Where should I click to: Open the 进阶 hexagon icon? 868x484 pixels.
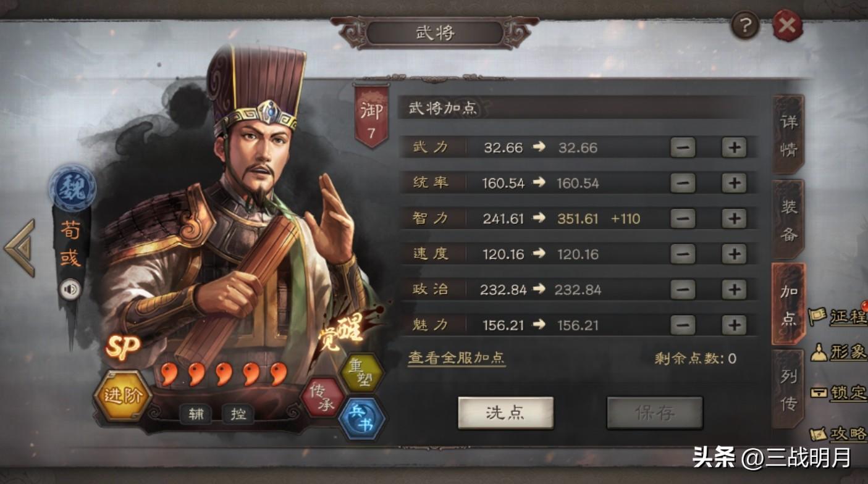(123, 396)
